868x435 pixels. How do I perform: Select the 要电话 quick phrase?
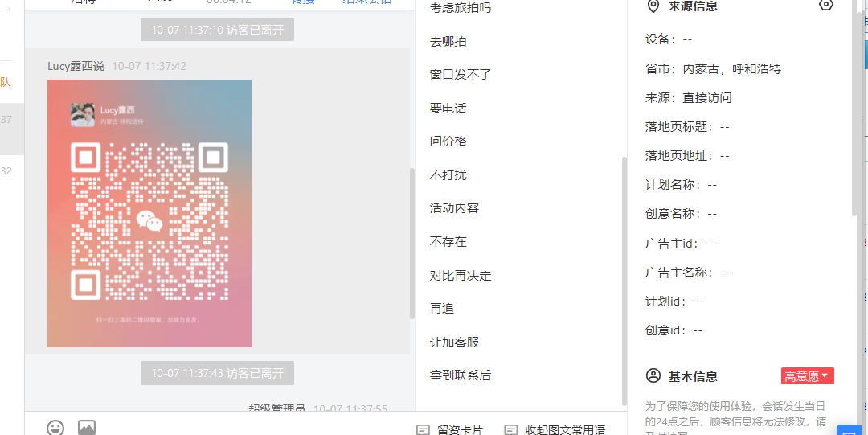tap(448, 108)
